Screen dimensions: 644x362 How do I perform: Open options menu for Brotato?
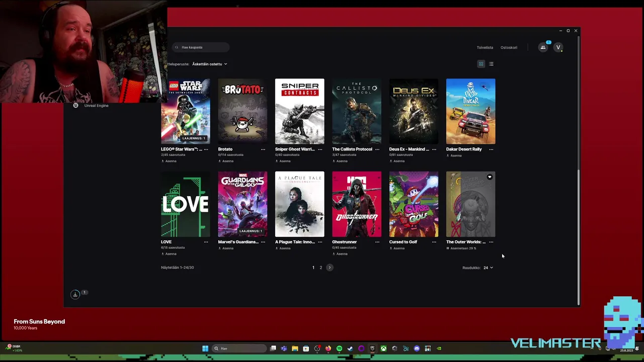pyautogui.click(x=263, y=149)
